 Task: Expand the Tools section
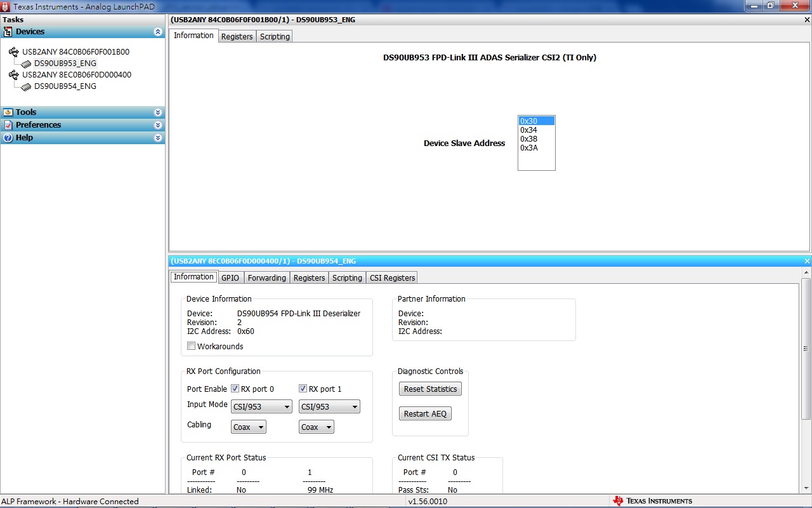coord(158,112)
